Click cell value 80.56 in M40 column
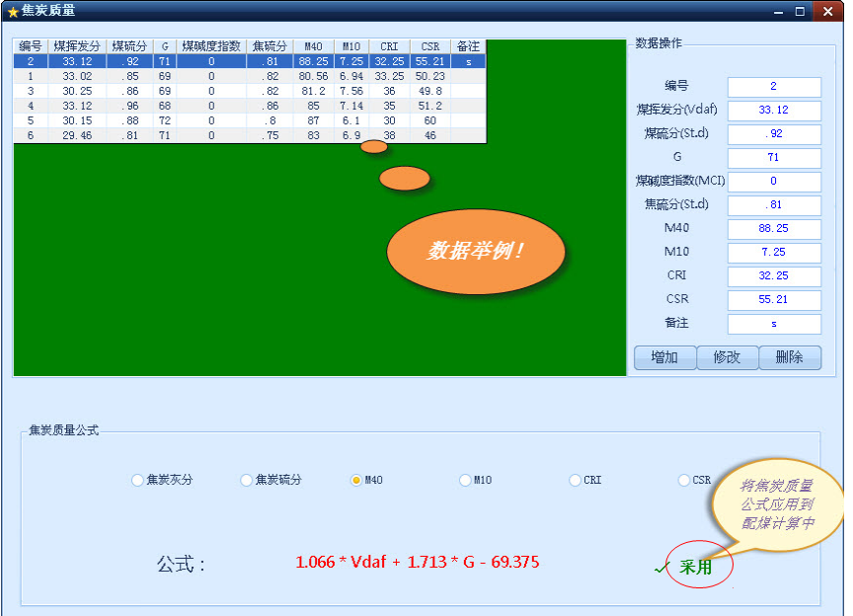The width and height of the screenshot is (853, 616). (314, 76)
